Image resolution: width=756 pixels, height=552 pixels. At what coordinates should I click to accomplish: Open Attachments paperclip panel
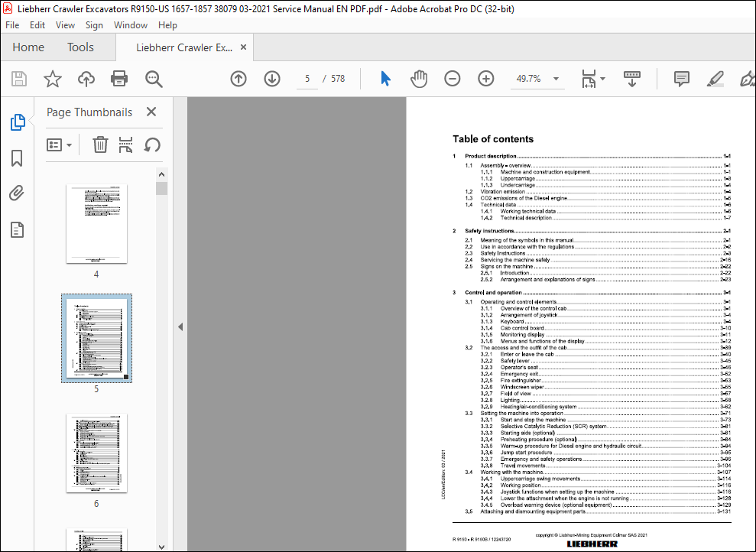[17, 193]
